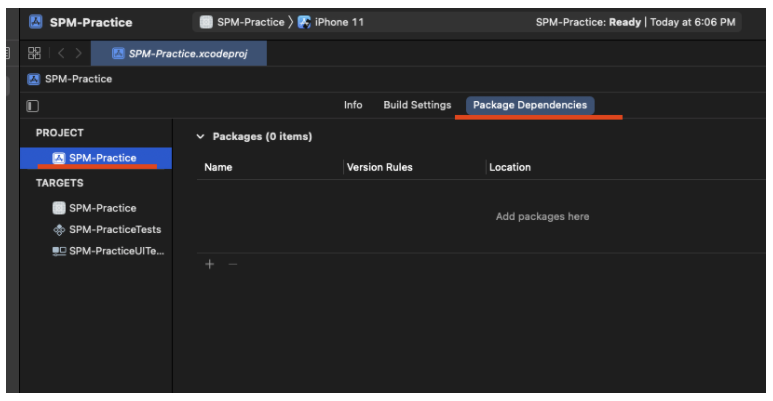Choose the SPM-Practice scheme in toolbar
The height and width of the screenshot is (401, 773).
coord(250,22)
